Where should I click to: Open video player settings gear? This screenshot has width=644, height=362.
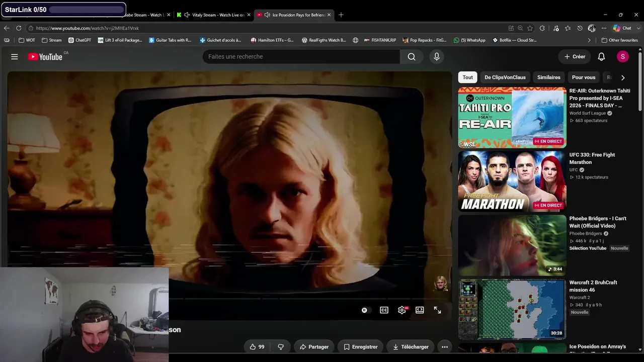(402, 310)
